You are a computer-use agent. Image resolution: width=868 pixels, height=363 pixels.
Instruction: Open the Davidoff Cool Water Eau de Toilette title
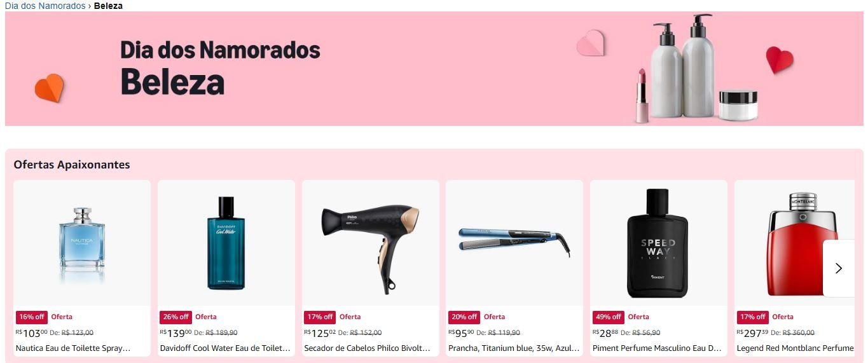pos(225,348)
